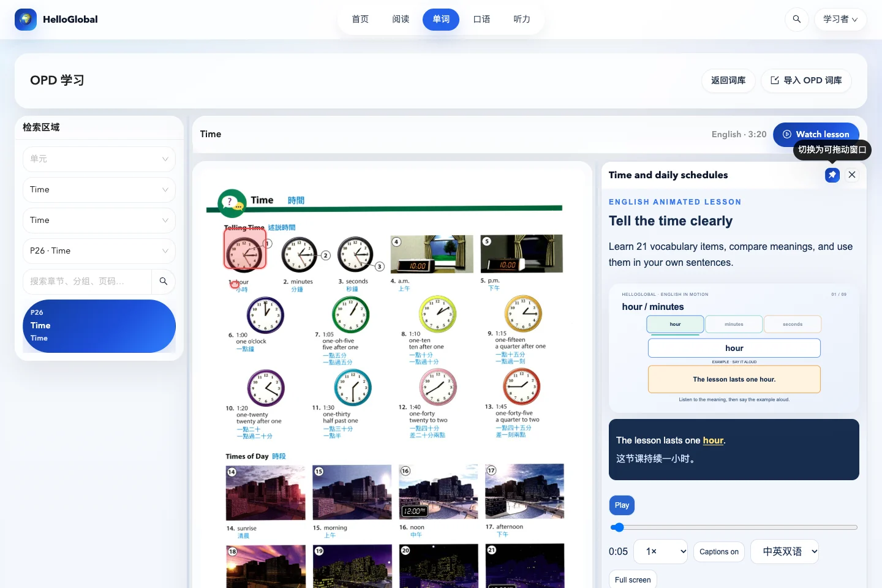882x588 pixels.
Task: Click the 导入 OPD 词库 button
Action: tap(806, 81)
